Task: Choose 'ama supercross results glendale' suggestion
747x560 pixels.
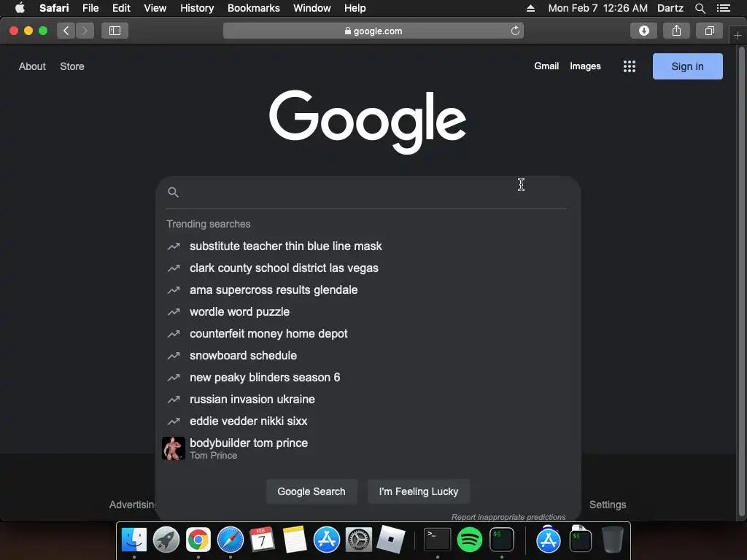Action: (x=367, y=290)
